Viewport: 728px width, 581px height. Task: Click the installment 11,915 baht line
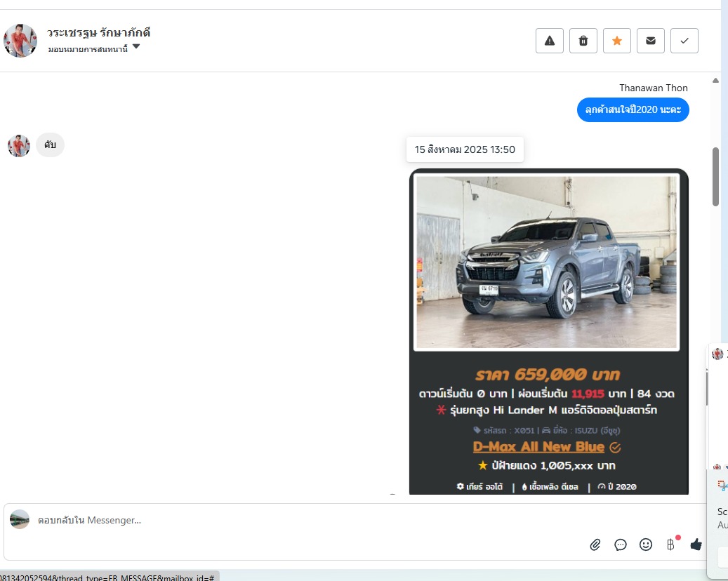pyautogui.click(x=546, y=394)
